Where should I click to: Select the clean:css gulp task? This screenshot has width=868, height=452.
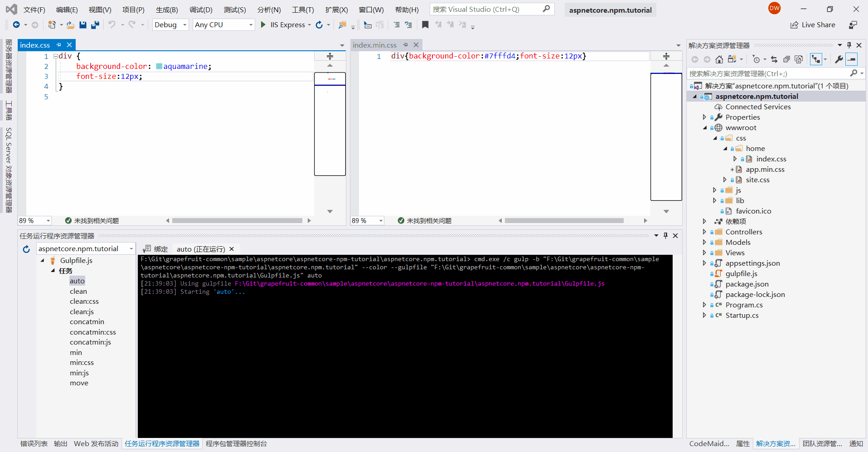[84, 301]
